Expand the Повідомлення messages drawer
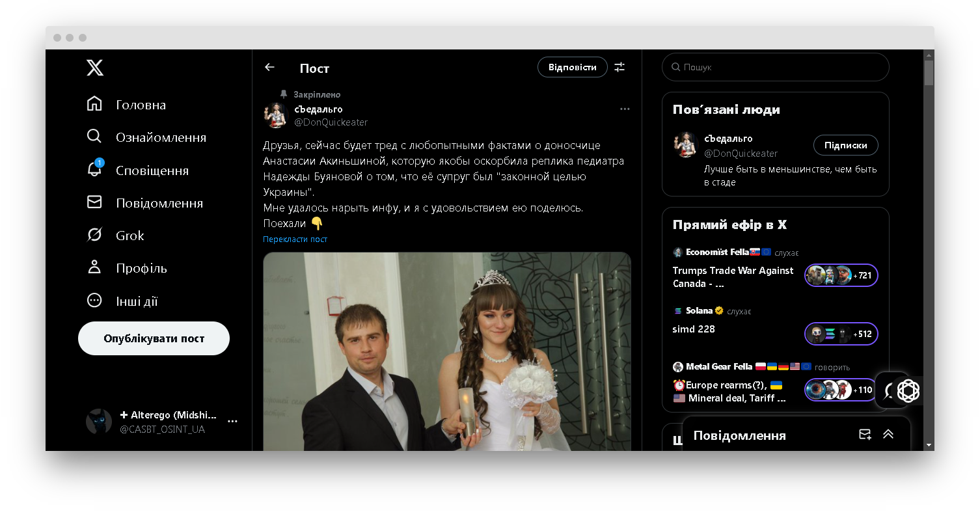This screenshot has width=980, height=516. point(888,435)
